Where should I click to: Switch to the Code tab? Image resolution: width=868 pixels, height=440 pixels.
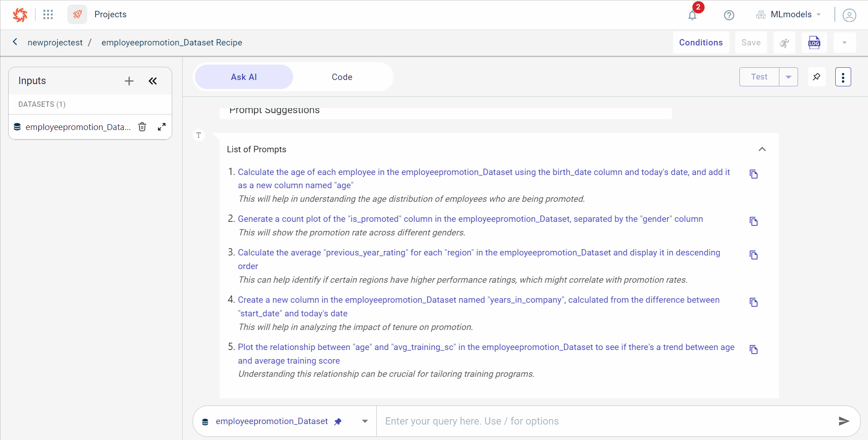[x=342, y=77]
